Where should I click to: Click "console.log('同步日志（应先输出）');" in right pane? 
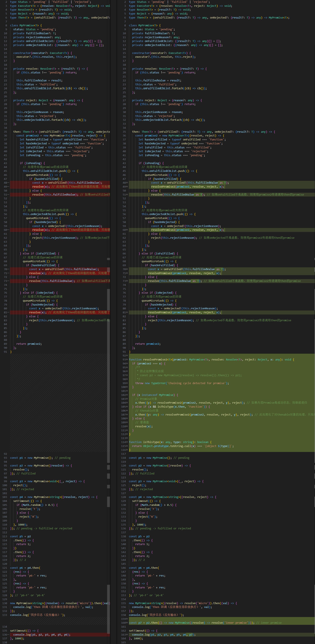(156, 615)
